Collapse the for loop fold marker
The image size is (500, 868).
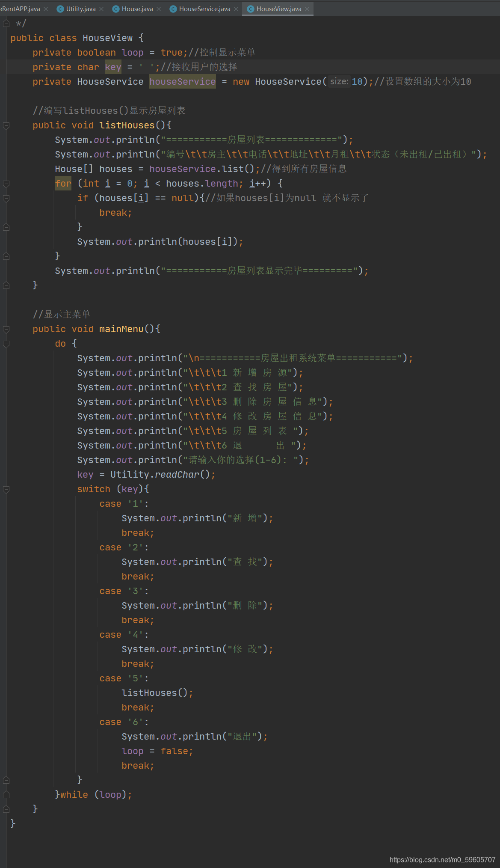pos(6,184)
